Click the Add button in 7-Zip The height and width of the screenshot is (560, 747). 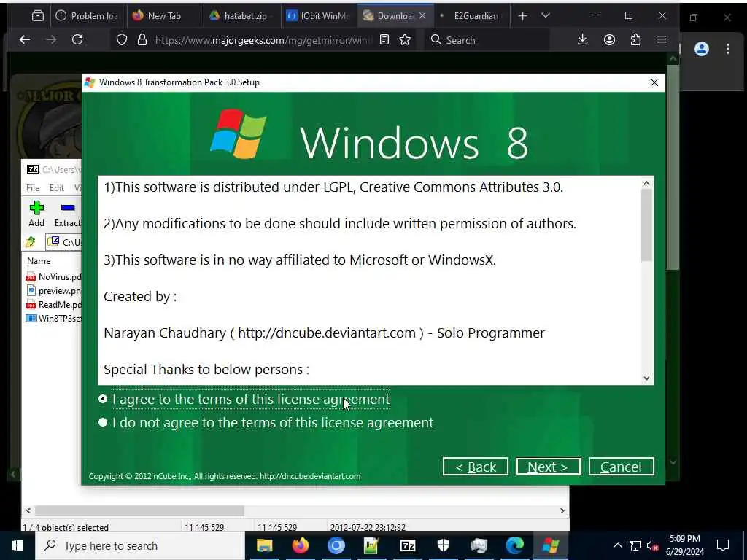(x=36, y=214)
